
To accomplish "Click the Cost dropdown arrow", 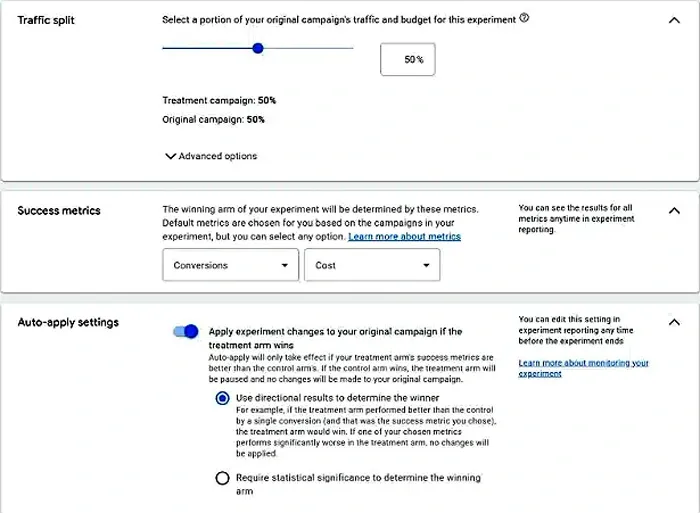I will [x=426, y=265].
